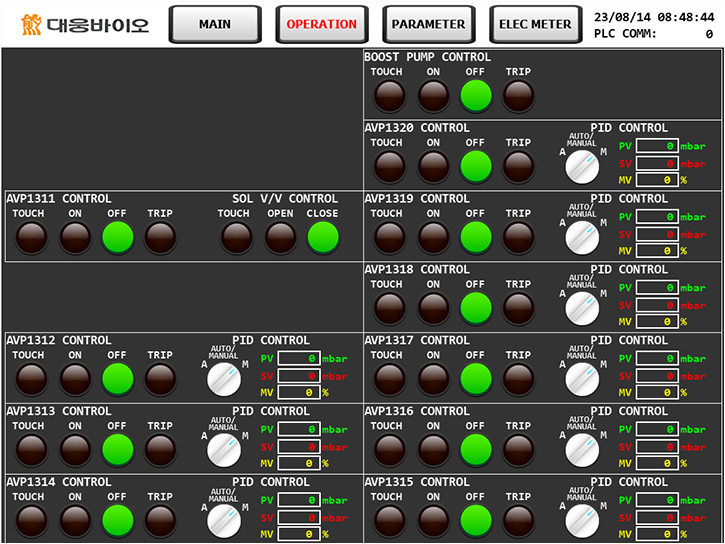Turn ON AVP1314
Image resolution: width=725 pixels, height=544 pixels.
tap(75, 520)
